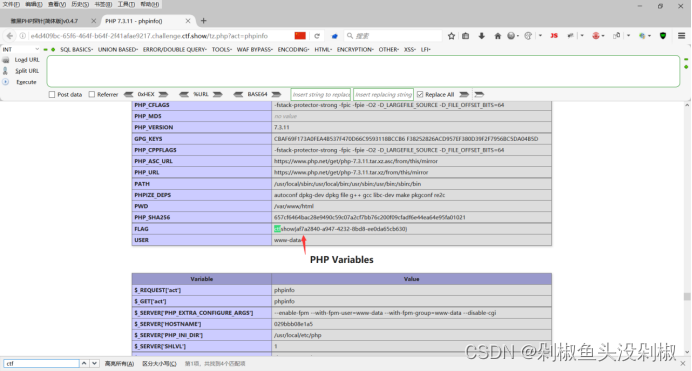692x371 pixels.
Task: Open the INT type dropdown in HackBar
Action: pyautogui.click(x=21, y=49)
